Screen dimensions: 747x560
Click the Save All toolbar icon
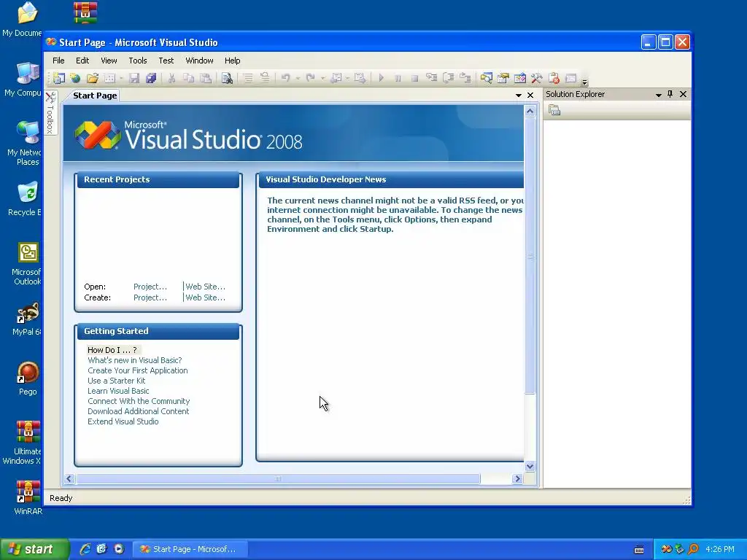[151, 78]
